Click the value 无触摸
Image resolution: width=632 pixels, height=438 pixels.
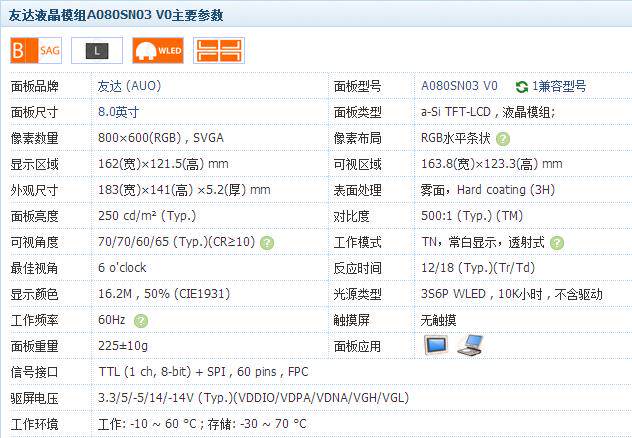point(439,320)
